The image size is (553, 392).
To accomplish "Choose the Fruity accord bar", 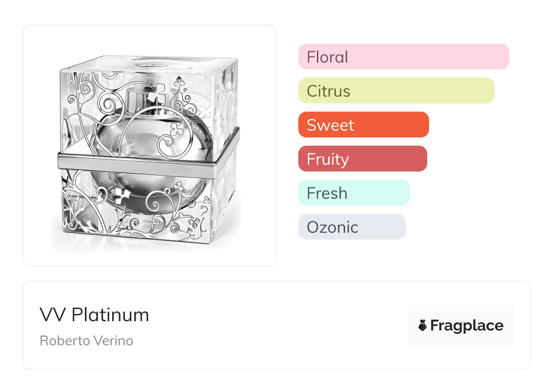I will (x=363, y=159).
